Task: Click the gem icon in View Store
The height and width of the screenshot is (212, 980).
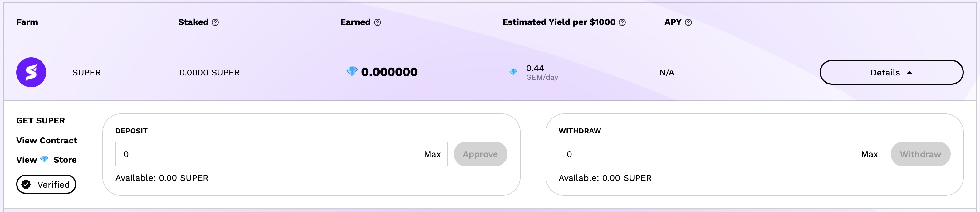Action: click(x=44, y=160)
